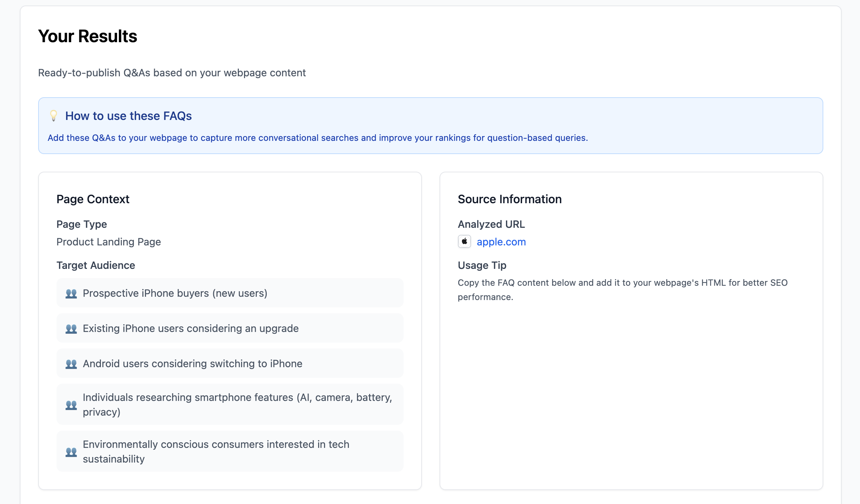The height and width of the screenshot is (504, 860).
Task: Select 'Existing iPhone users considering an upgrade' text
Action: click(x=191, y=328)
